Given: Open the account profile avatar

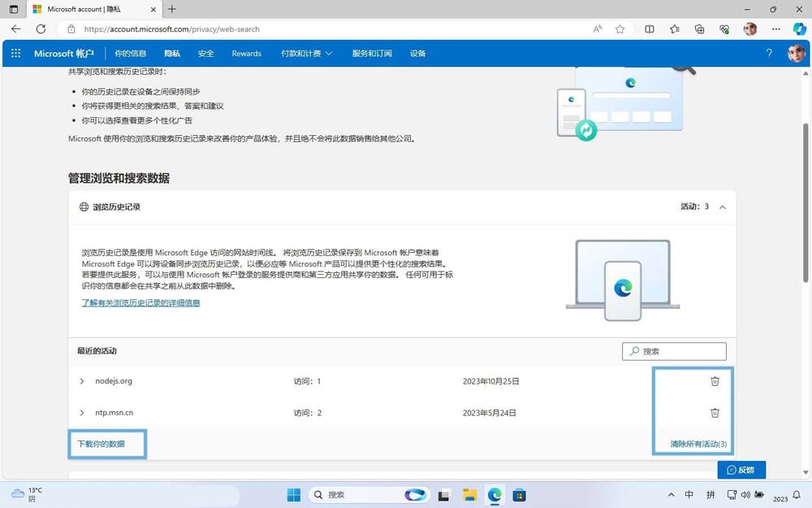Looking at the screenshot, I should pos(795,53).
